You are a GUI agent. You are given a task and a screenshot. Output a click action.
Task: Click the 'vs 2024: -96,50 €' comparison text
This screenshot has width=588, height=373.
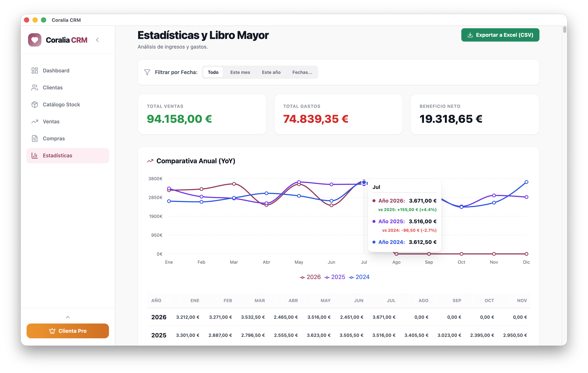[409, 230]
